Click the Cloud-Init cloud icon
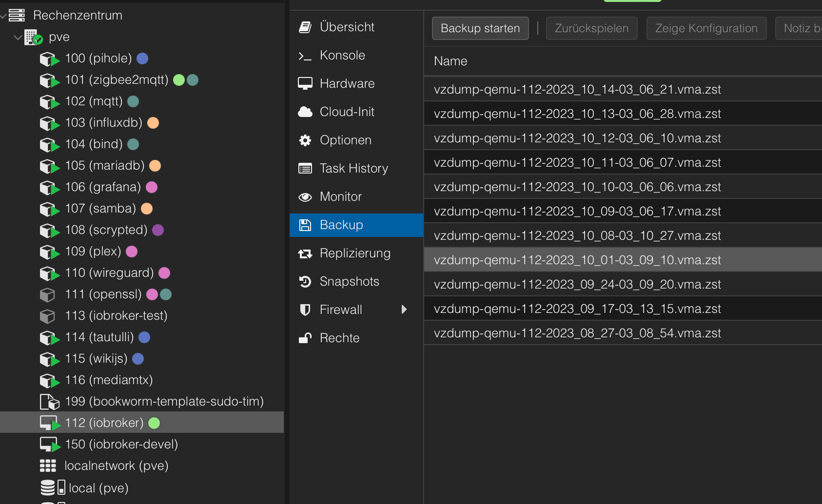The image size is (822, 504). [x=305, y=112]
